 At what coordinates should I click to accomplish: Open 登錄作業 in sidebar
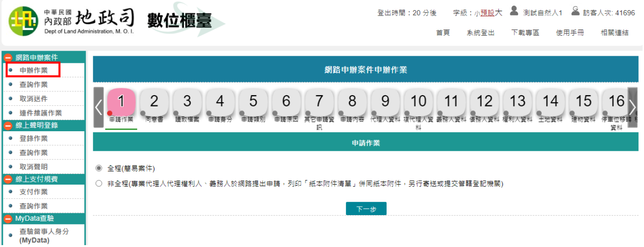click(34, 139)
